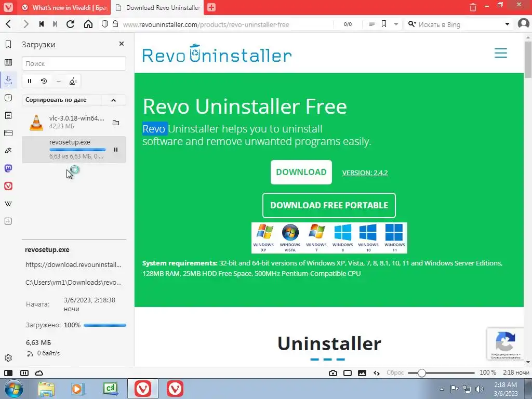This screenshot has height=399, width=532.
Task: Pause the revosetup.exe download
Action: [116, 150]
